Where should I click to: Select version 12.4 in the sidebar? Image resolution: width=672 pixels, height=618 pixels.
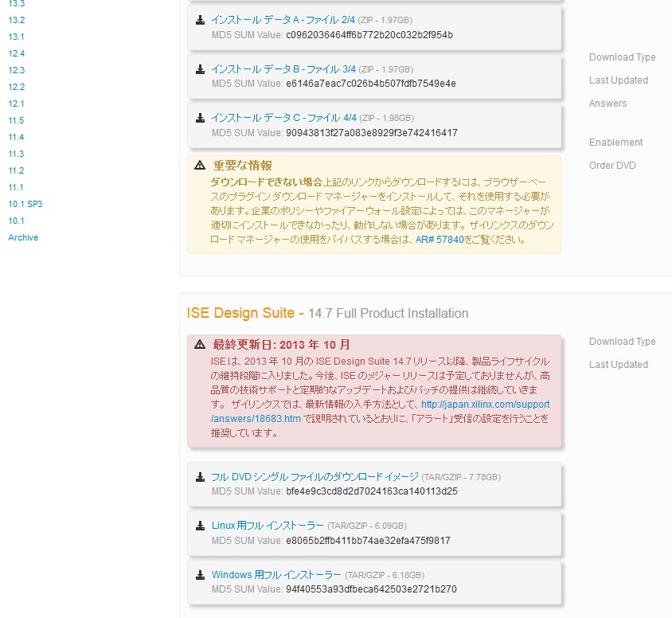click(x=16, y=53)
